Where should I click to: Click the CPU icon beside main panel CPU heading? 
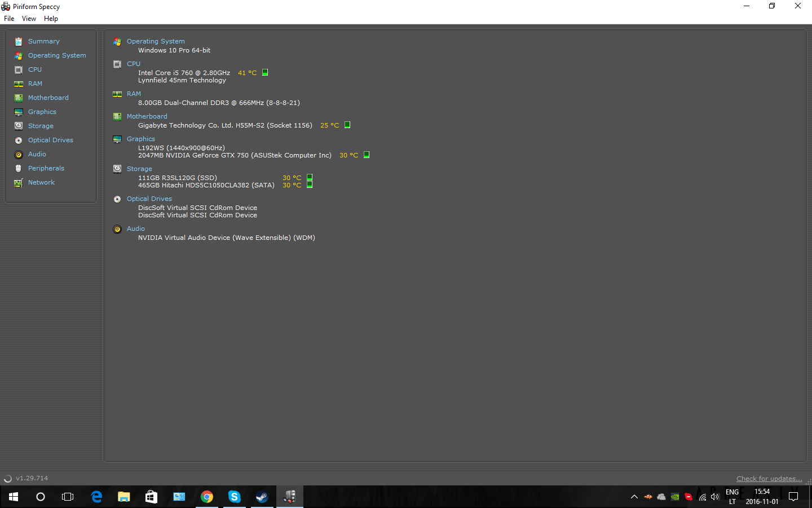117,64
